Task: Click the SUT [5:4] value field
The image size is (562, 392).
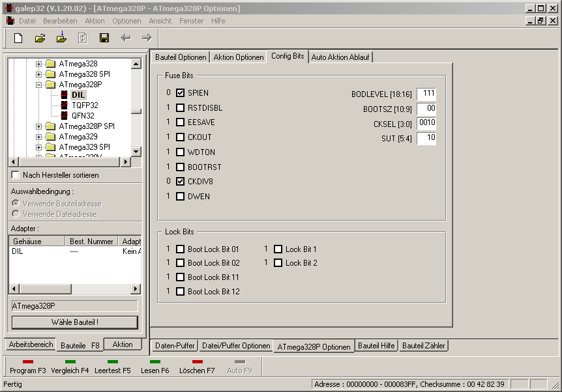Action: 426,138
